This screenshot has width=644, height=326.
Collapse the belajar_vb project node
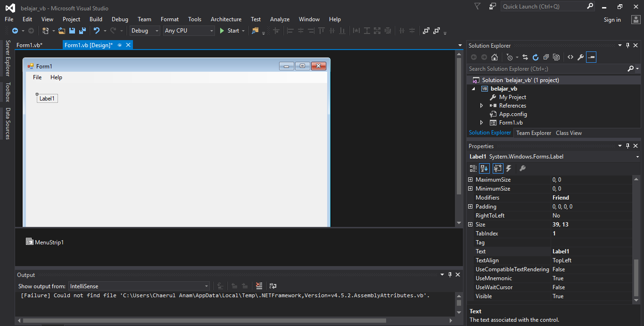point(473,89)
